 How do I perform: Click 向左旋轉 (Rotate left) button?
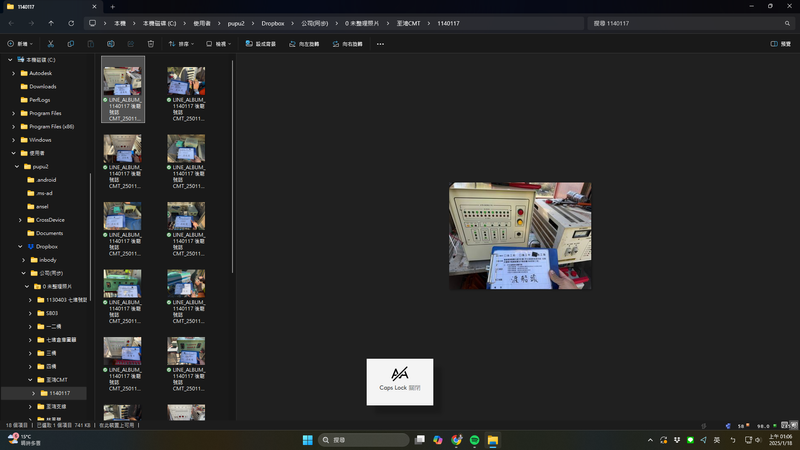coord(306,44)
